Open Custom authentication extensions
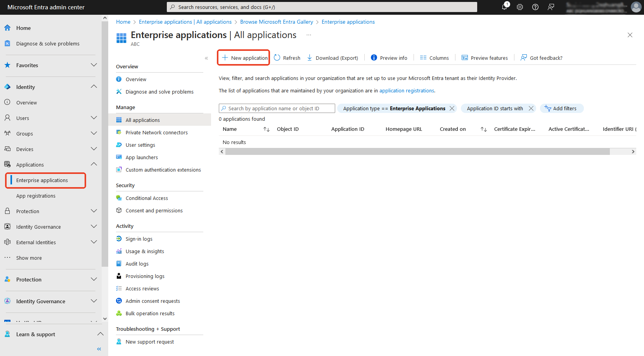 [x=163, y=170]
